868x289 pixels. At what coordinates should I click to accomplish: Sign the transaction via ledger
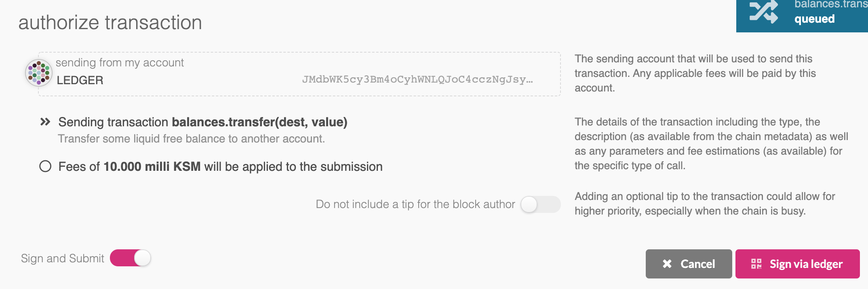click(797, 264)
